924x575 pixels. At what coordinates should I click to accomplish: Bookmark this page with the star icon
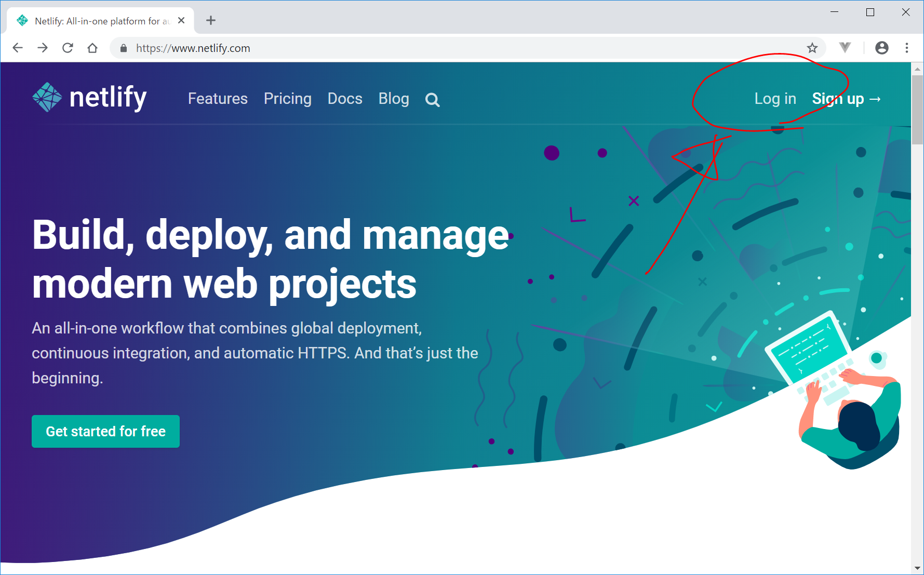[x=812, y=48]
